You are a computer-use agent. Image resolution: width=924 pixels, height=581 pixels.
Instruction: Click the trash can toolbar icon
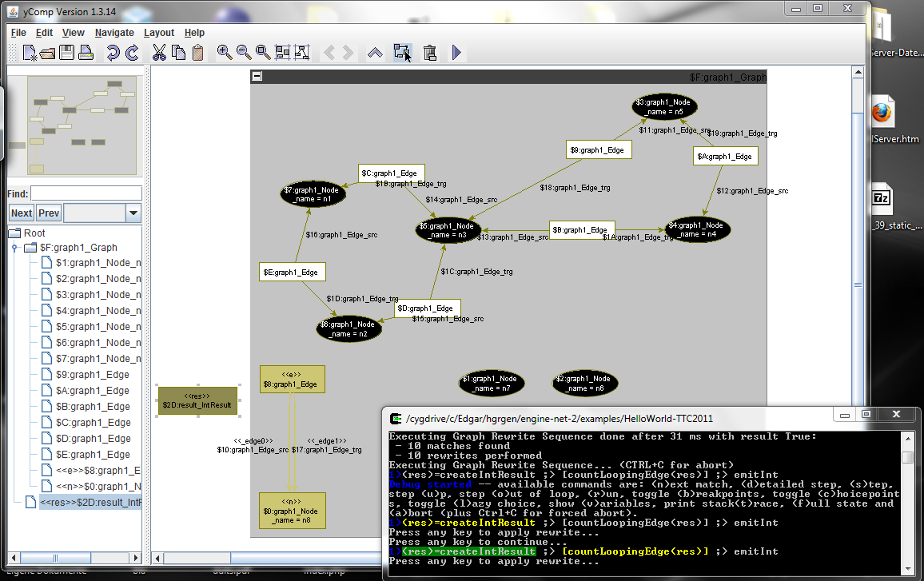coord(430,53)
